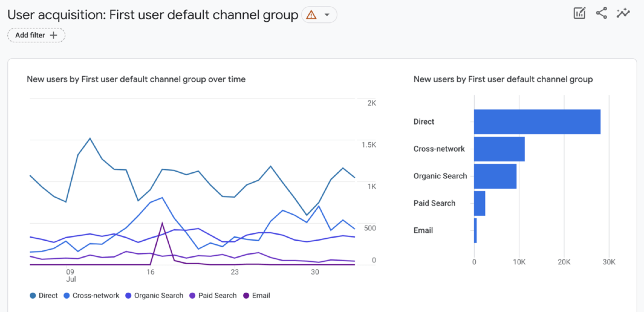Click the 2K y-axis label

[x=372, y=103]
